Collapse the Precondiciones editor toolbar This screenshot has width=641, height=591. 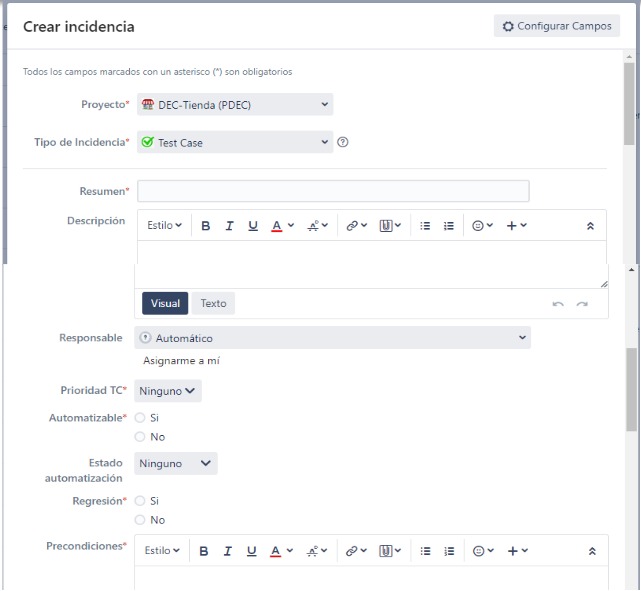(592, 551)
